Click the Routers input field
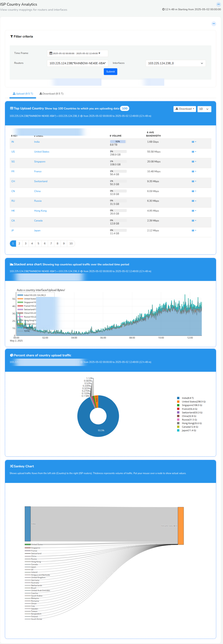This screenshot has width=223, height=644. [77, 63]
